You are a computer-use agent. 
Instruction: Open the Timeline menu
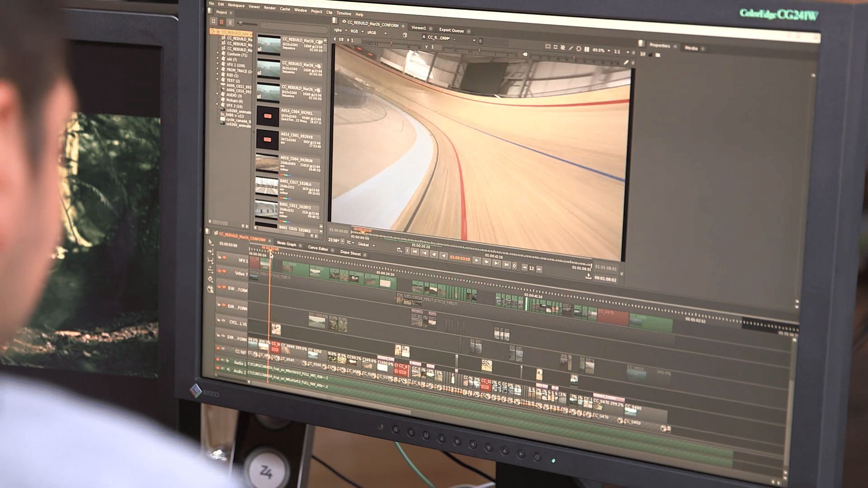coord(344,13)
